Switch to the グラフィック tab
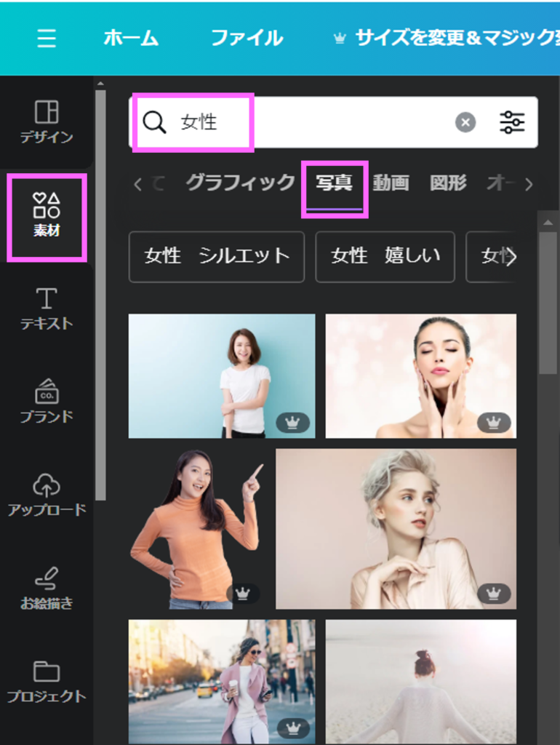 [240, 183]
